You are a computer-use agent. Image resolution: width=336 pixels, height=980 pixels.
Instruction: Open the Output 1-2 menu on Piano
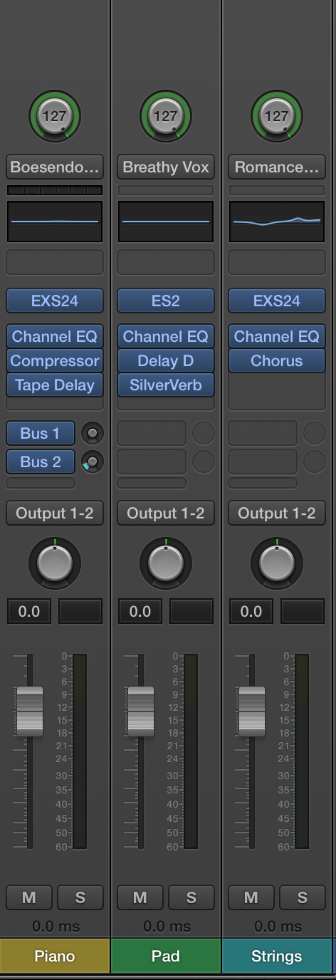pyautogui.click(x=55, y=513)
